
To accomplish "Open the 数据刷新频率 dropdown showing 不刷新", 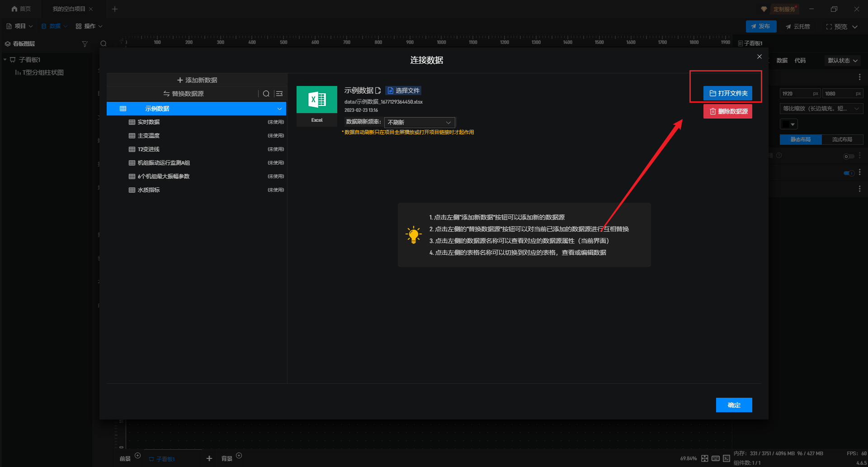I will click(419, 122).
